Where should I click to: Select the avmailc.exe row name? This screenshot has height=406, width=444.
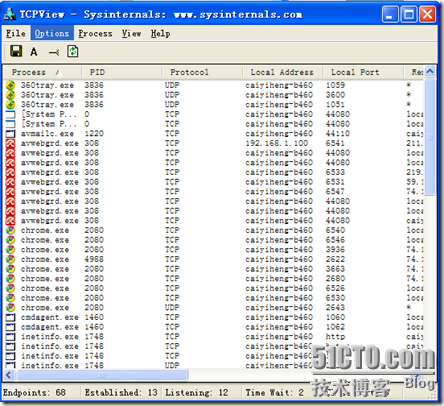pyautogui.click(x=47, y=134)
